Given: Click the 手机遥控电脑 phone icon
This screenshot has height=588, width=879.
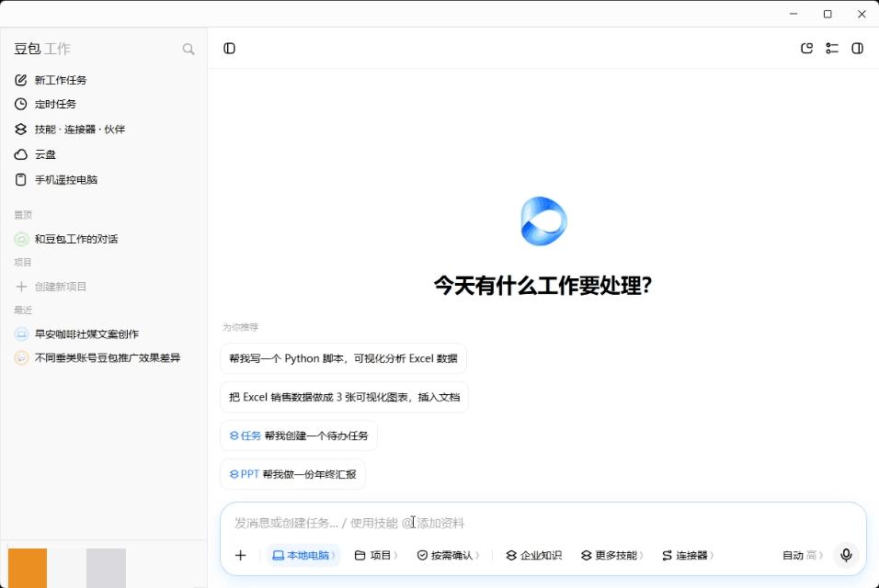Looking at the screenshot, I should click(x=21, y=180).
